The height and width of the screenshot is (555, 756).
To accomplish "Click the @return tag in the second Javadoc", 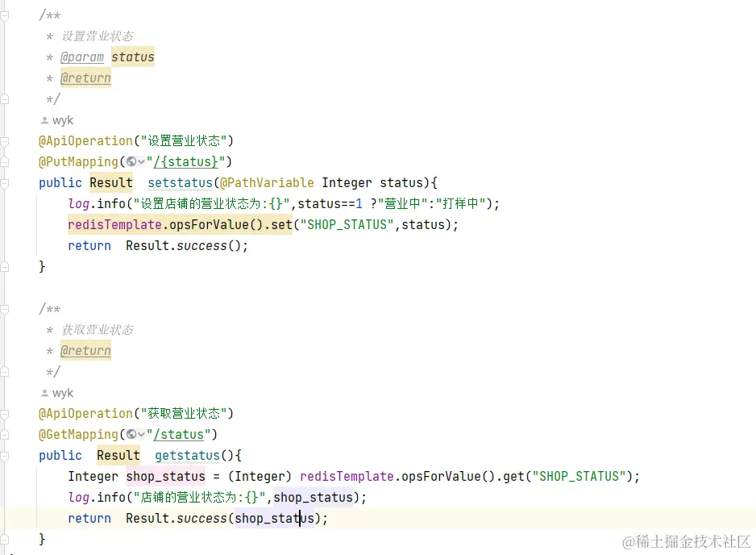I will click(85, 350).
